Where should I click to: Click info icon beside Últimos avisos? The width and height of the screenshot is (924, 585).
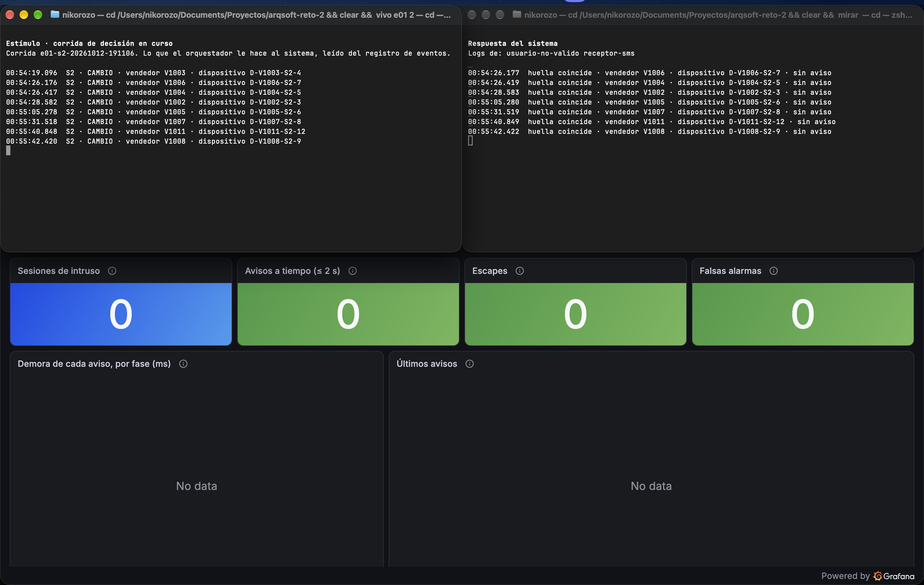(x=470, y=364)
